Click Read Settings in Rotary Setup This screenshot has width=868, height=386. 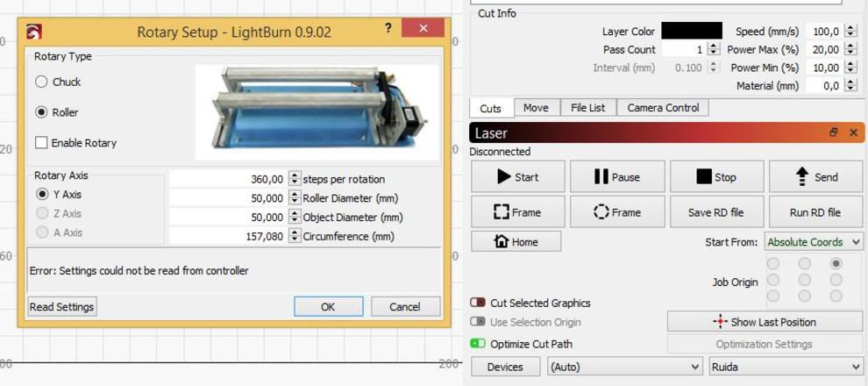point(62,307)
